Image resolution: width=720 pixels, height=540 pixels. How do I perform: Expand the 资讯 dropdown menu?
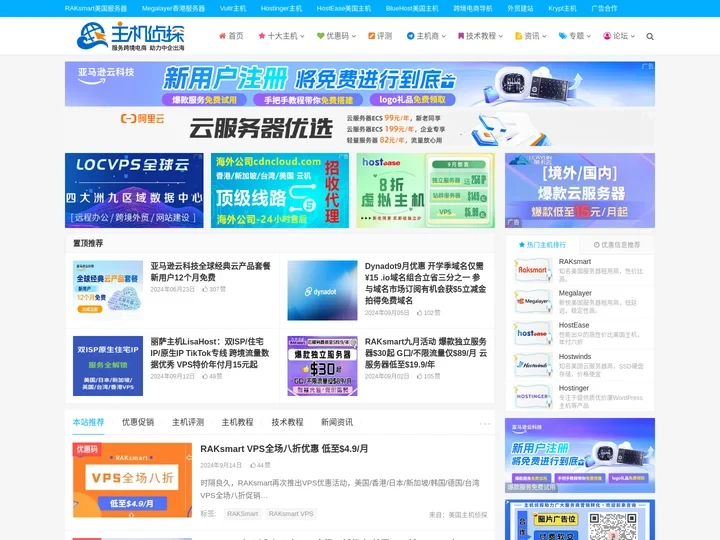[x=544, y=36]
